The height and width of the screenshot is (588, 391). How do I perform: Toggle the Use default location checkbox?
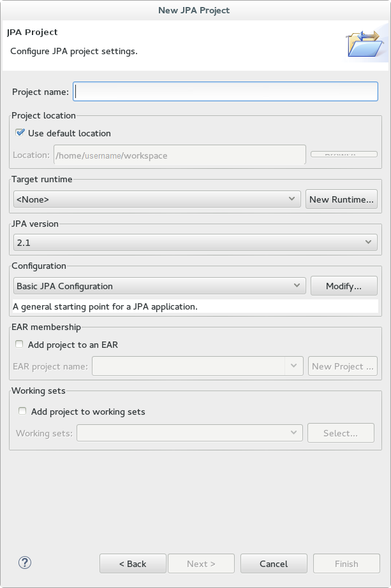20,133
